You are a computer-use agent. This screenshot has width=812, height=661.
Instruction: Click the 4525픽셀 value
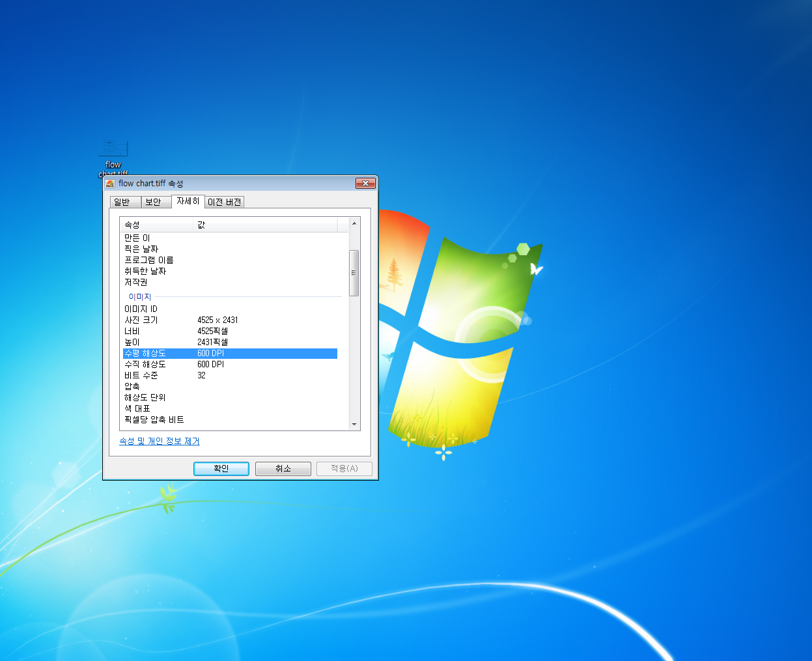pyautogui.click(x=212, y=331)
